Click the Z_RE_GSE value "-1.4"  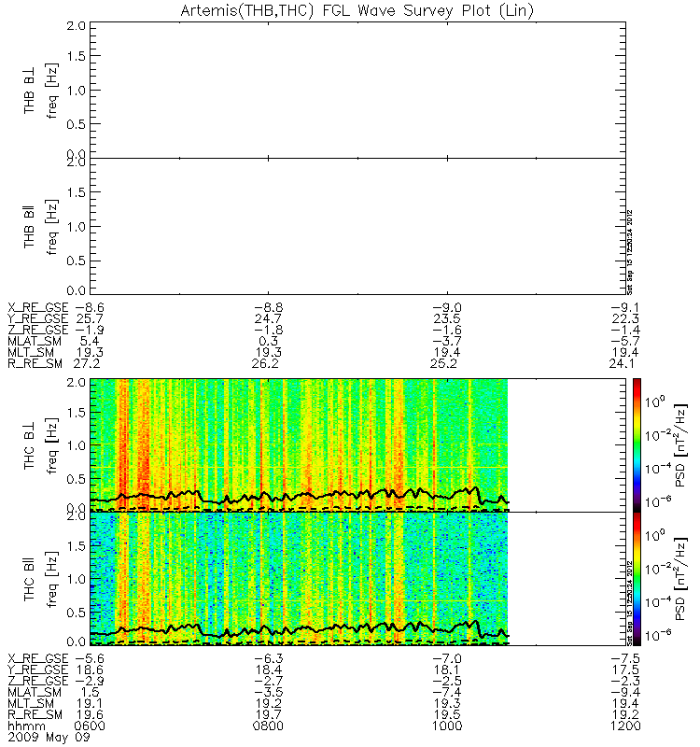coord(624,330)
